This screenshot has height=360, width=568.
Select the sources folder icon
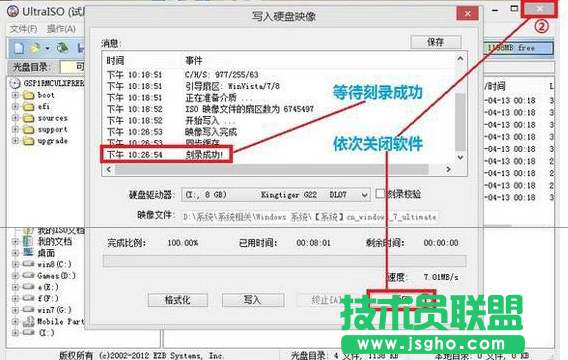28,118
